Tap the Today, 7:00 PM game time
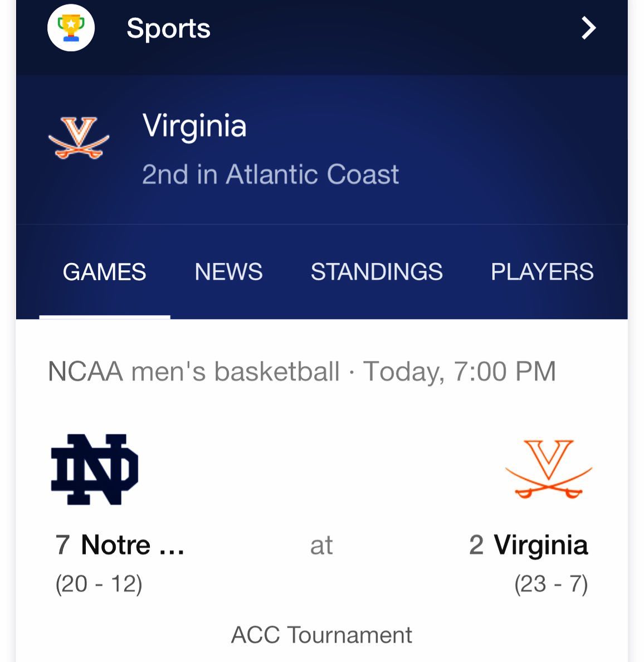The height and width of the screenshot is (662, 644). [x=460, y=372]
